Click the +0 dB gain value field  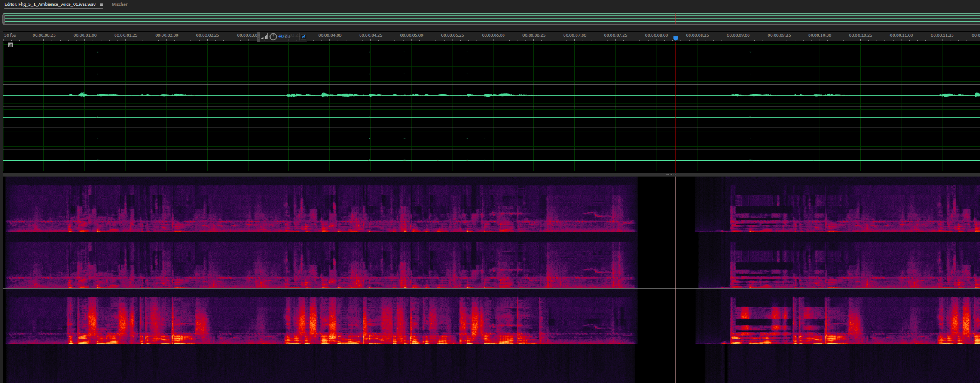(x=284, y=37)
